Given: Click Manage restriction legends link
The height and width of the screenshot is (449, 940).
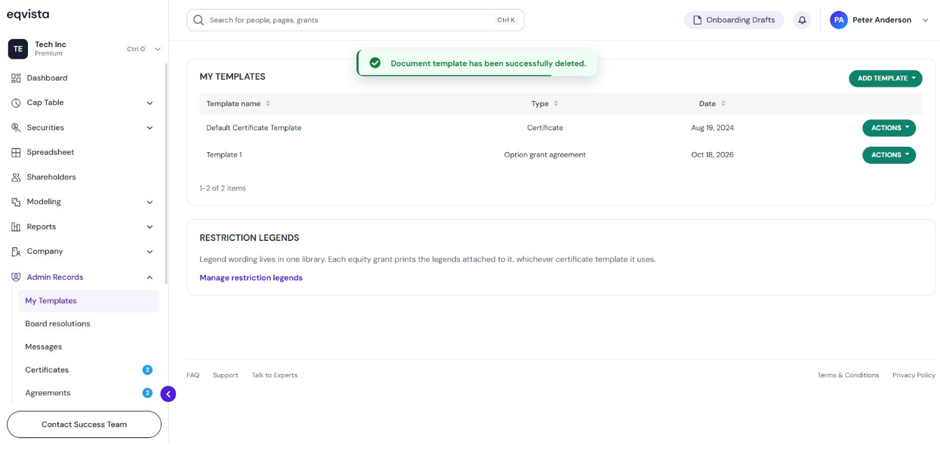Looking at the screenshot, I should [x=251, y=278].
